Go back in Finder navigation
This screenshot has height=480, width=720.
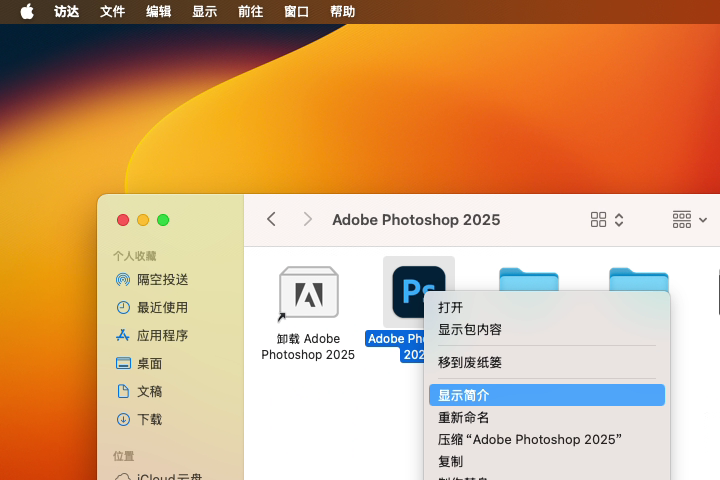[271, 220]
